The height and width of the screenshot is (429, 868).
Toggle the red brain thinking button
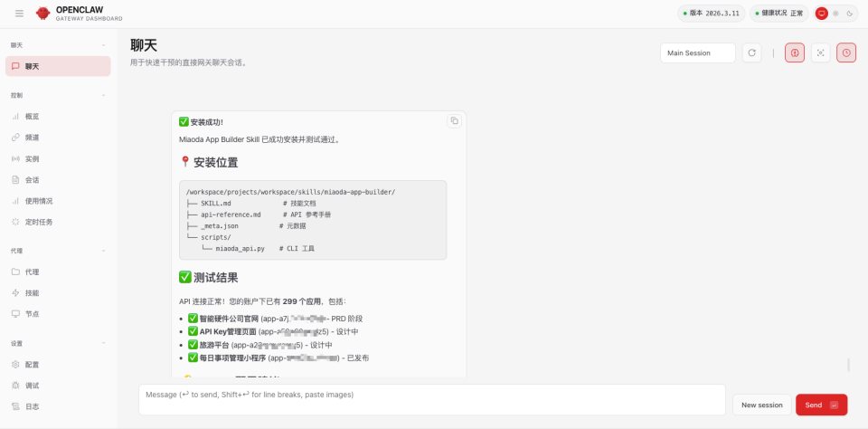[x=795, y=53]
